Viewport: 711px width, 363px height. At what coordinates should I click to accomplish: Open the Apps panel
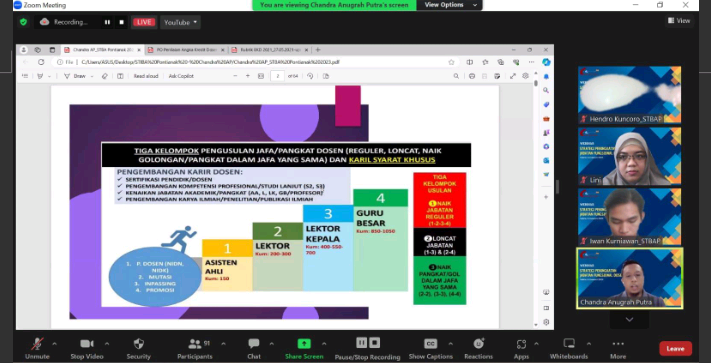pos(521,348)
